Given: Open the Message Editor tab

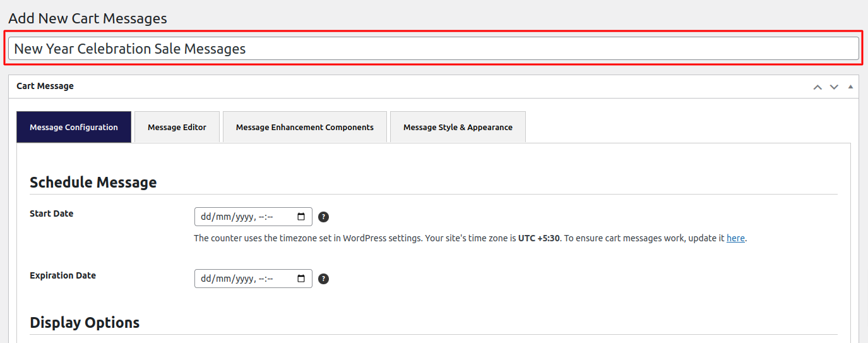Looking at the screenshot, I should (x=177, y=127).
